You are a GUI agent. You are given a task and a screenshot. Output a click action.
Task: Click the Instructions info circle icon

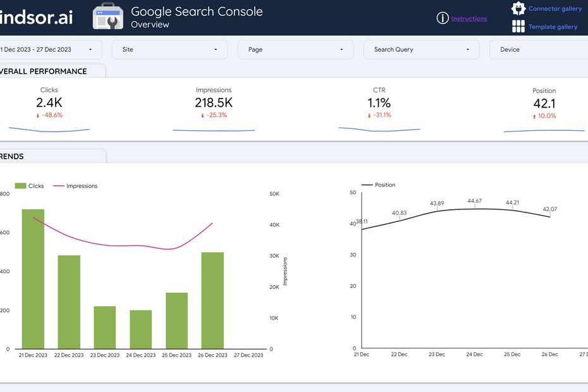pos(443,18)
